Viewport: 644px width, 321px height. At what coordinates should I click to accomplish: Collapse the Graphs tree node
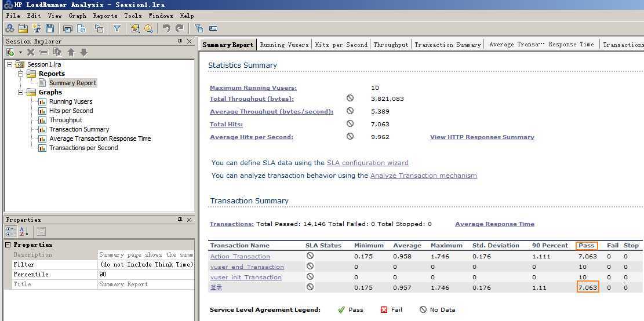(x=20, y=92)
